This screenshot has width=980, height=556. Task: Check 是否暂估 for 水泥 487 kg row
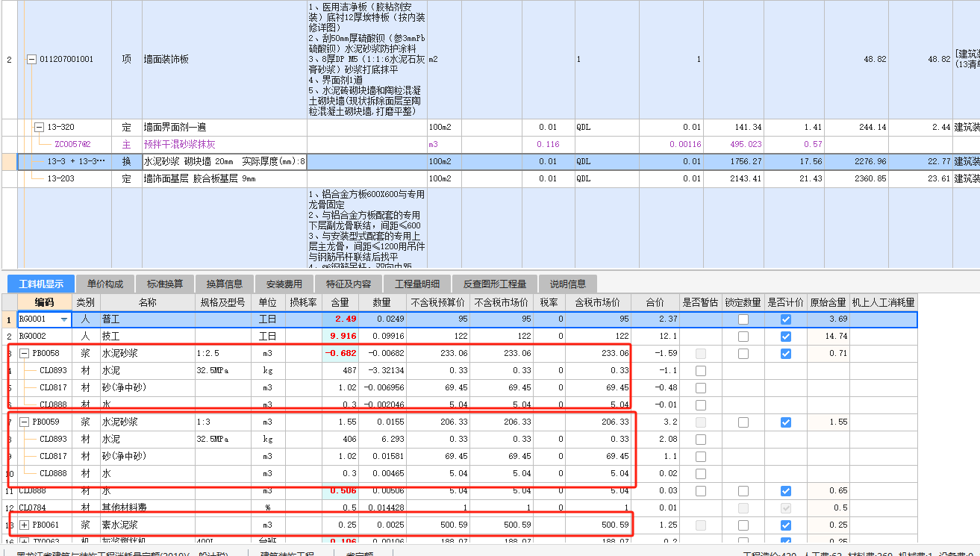point(700,371)
